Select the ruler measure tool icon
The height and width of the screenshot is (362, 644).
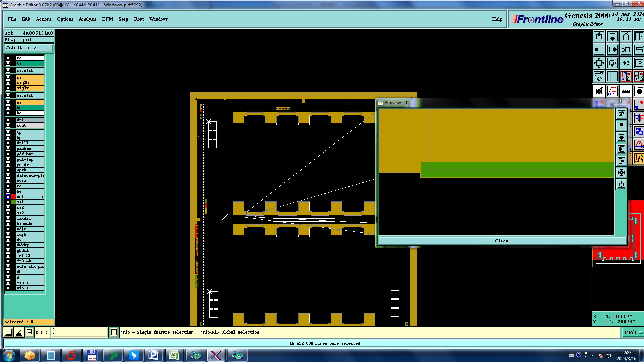click(x=626, y=91)
